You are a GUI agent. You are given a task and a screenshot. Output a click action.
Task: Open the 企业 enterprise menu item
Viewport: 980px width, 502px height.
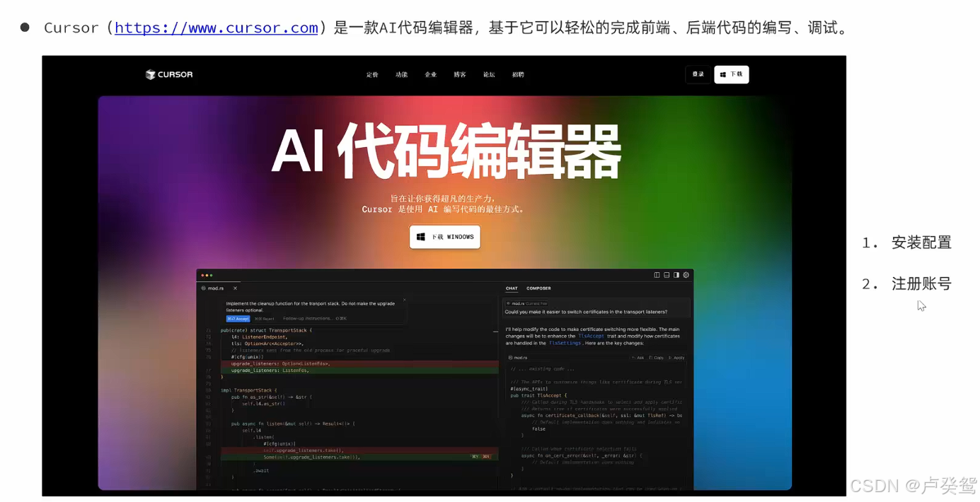click(430, 74)
